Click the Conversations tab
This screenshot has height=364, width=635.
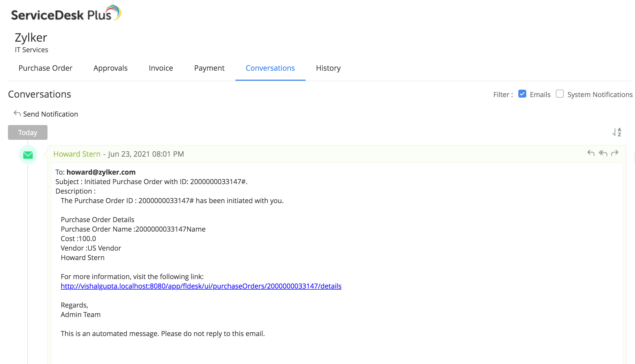[270, 68]
